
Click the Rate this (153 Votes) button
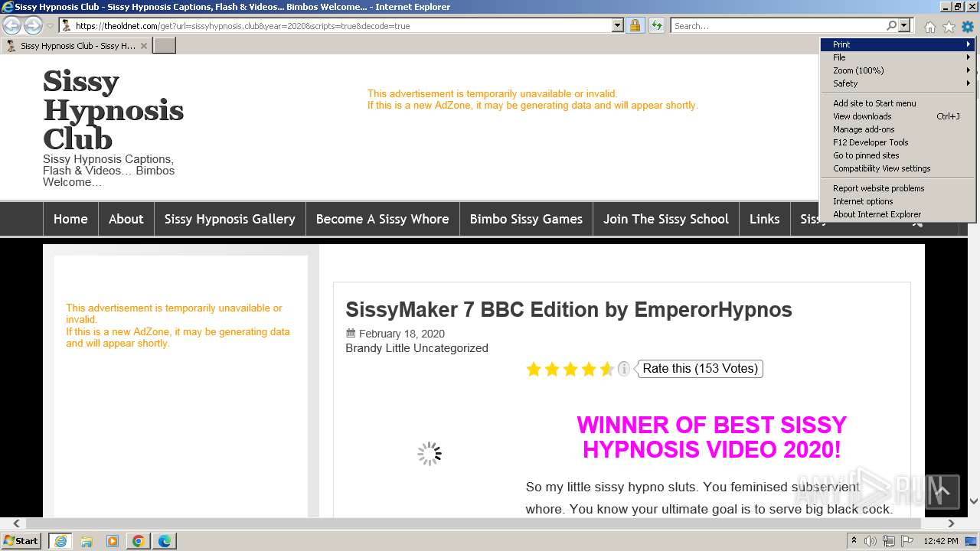(701, 369)
